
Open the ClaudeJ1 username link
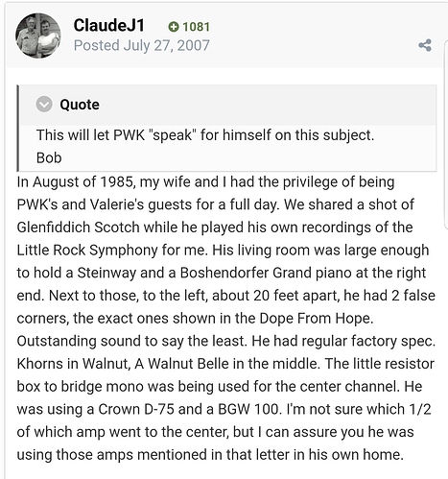(109, 25)
